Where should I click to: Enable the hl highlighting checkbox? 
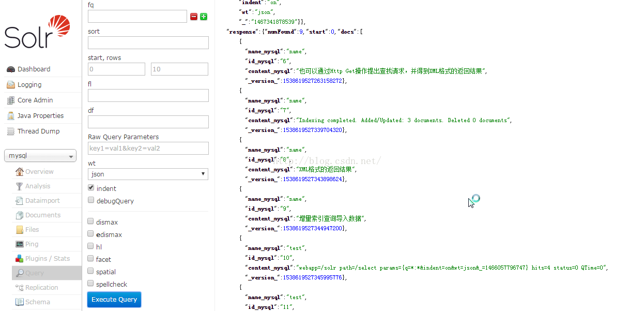[x=91, y=246]
